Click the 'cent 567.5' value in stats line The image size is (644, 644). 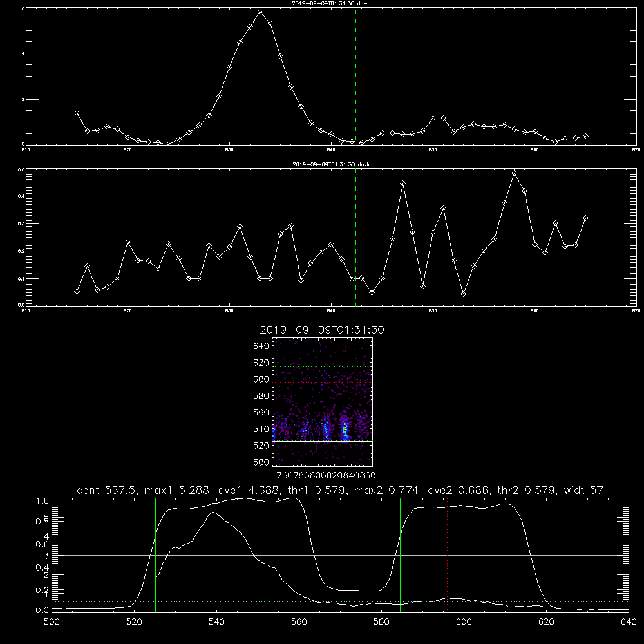coord(108,490)
